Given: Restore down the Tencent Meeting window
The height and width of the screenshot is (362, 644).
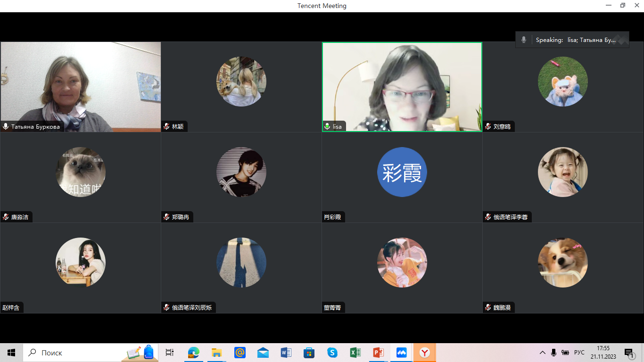Looking at the screenshot, I should [x=623, y=6].
